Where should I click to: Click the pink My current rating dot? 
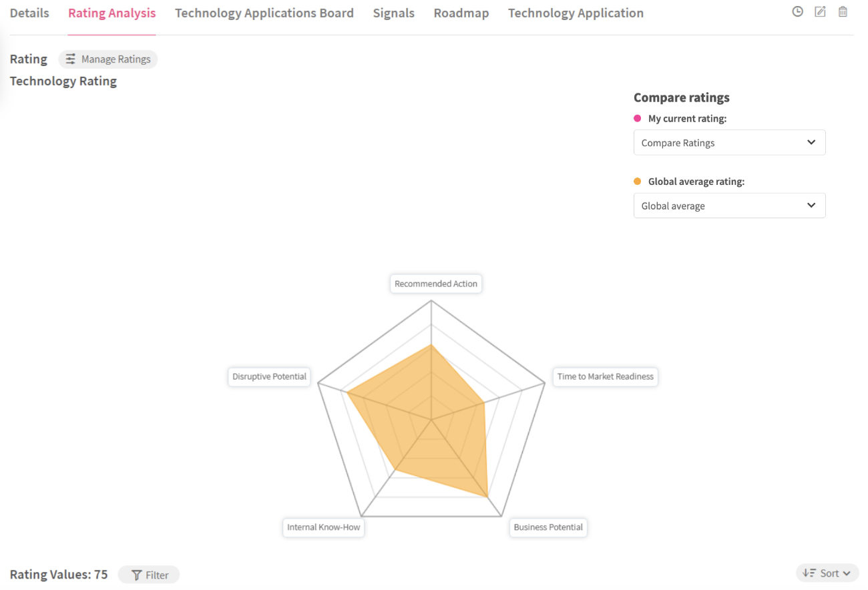pos(638,119)
